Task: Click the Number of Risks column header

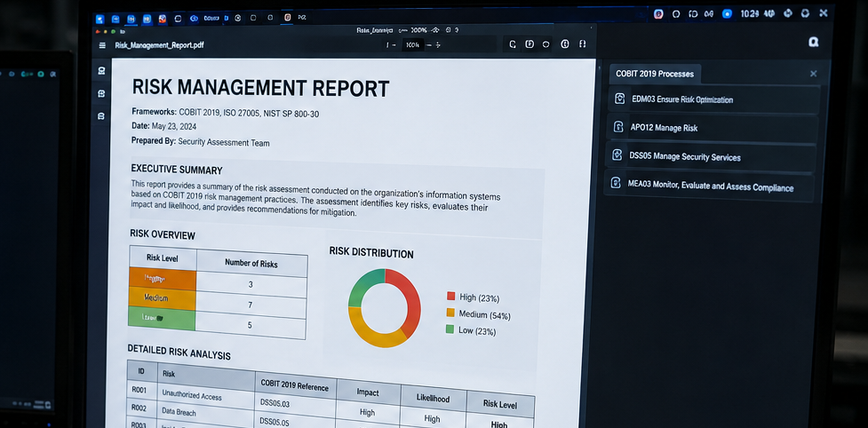Action: [251, 263]
